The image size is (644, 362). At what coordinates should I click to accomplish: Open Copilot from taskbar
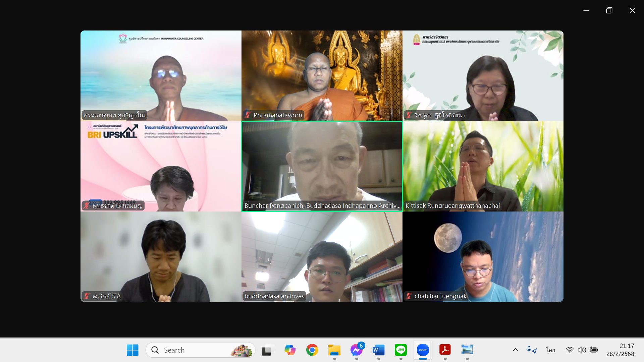290,350
